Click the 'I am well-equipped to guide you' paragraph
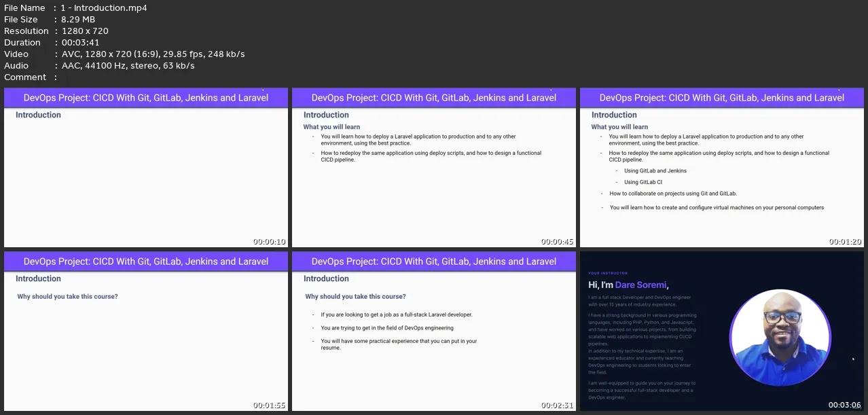 pyautogui.click(x=642, y=391)
